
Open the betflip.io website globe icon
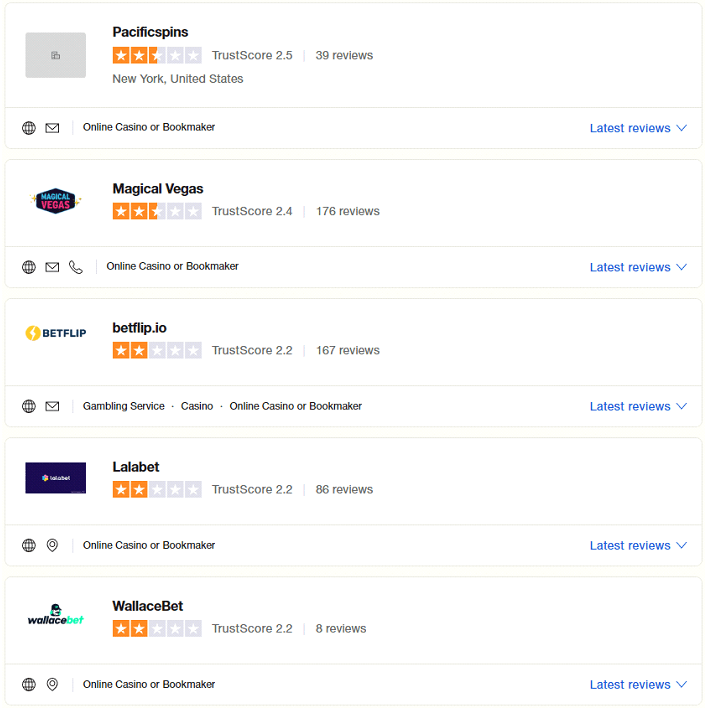tap(29, 406)
